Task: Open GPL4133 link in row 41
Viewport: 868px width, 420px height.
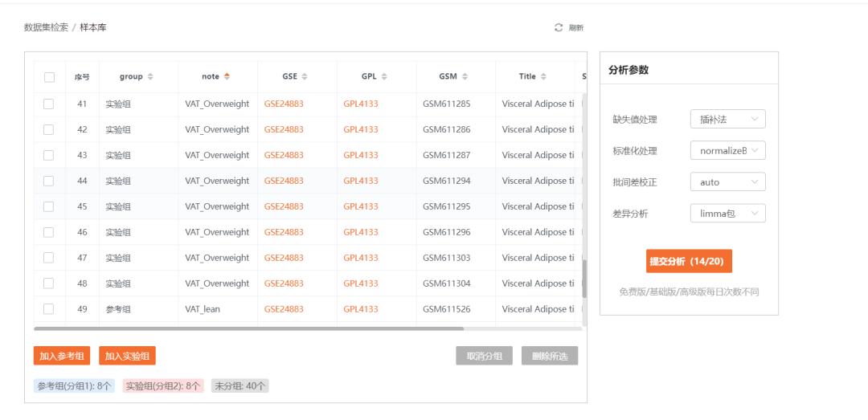Action: point(360,104)
